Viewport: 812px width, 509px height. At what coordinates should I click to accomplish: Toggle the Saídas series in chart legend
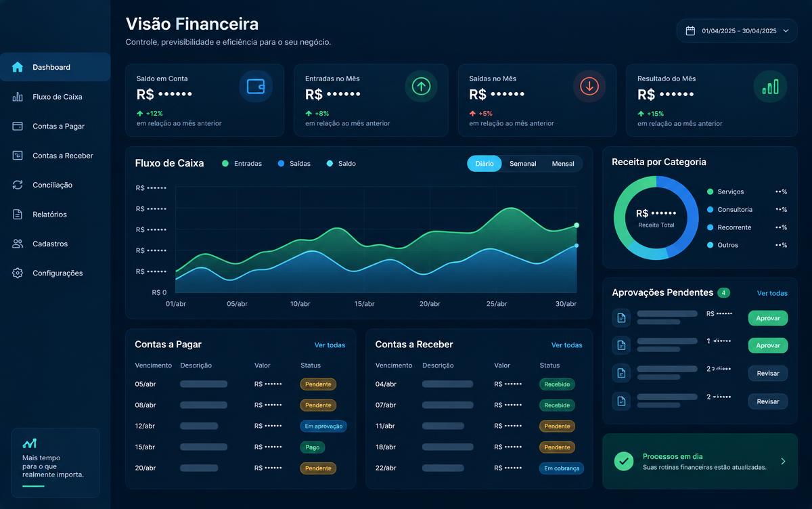point(293,164)
